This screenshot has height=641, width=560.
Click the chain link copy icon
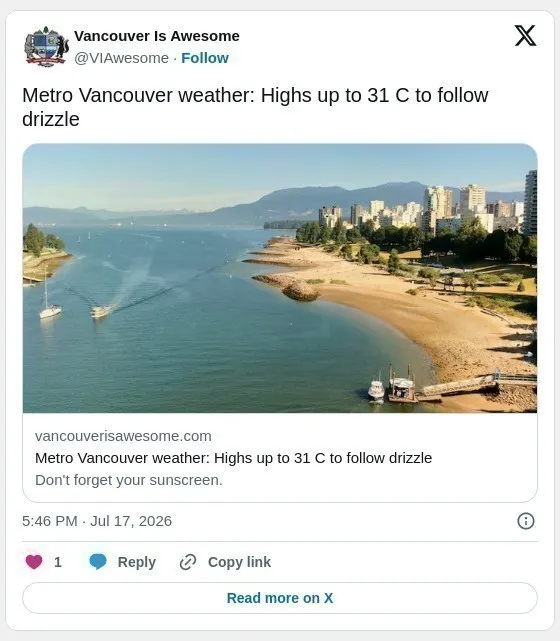click(x=188, y=562)
